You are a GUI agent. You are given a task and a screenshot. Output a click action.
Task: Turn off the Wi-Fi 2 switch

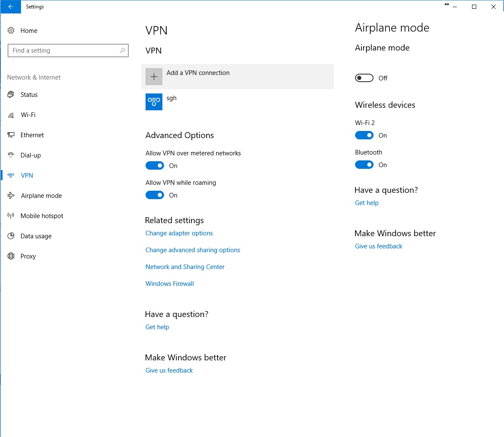pyautogui.click(x=364, y=136)
